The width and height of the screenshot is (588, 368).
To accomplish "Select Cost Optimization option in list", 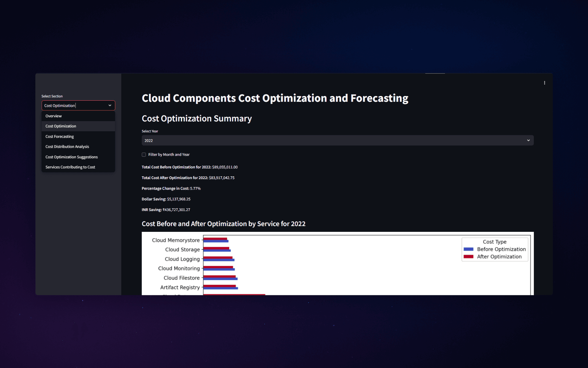I will 61,126.
